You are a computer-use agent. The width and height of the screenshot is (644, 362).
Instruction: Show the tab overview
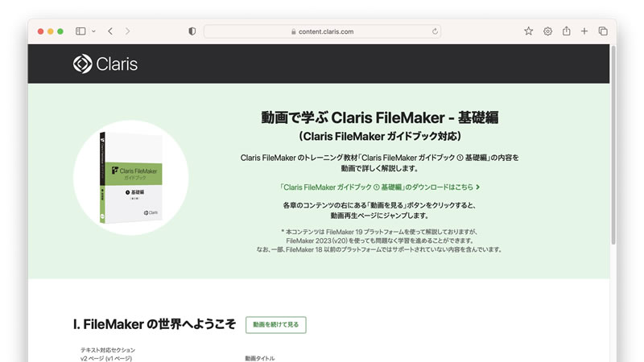click(x=603, y=31)
